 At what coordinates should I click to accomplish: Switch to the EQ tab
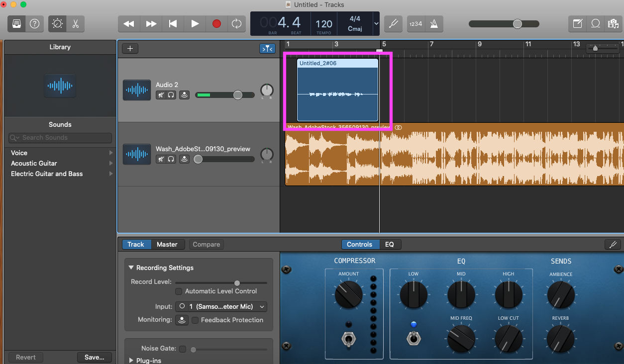click(x=390, y=244)
